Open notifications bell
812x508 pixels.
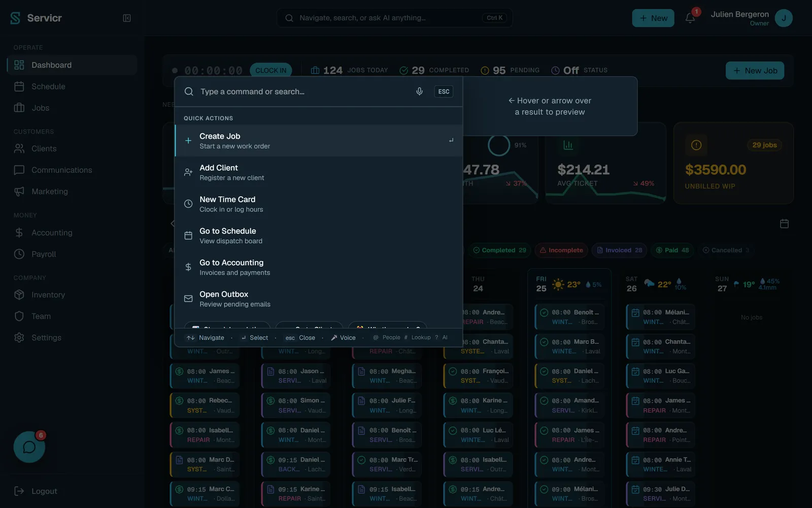[x=690, y=18]
